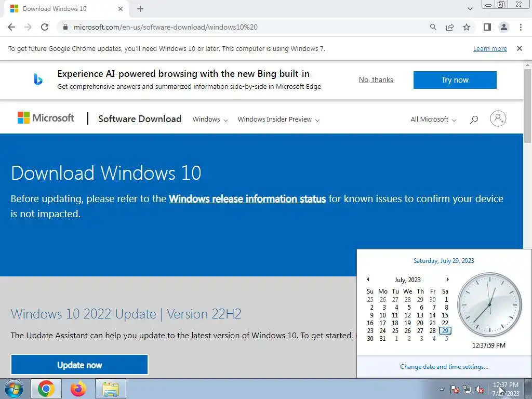Open Windows release information status link
The width and height of the screenshot is (532, 399).
click(247, 199)
